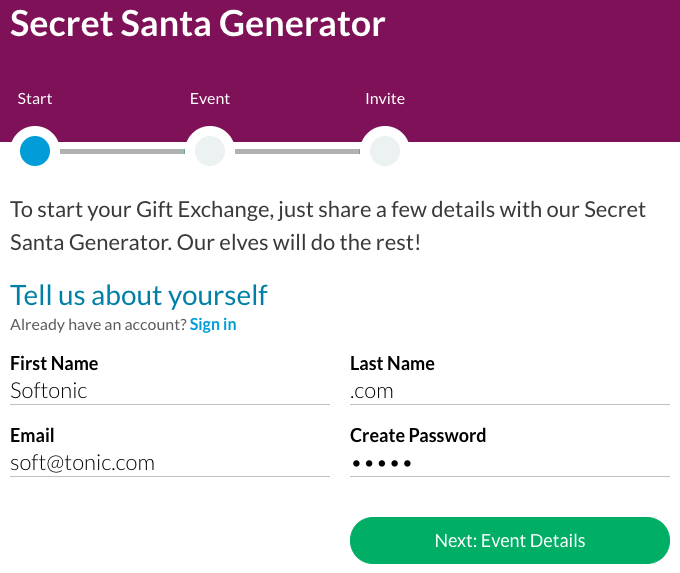680x573 pixels.
Task: Click the Email label text
Action: click(32, 435)
